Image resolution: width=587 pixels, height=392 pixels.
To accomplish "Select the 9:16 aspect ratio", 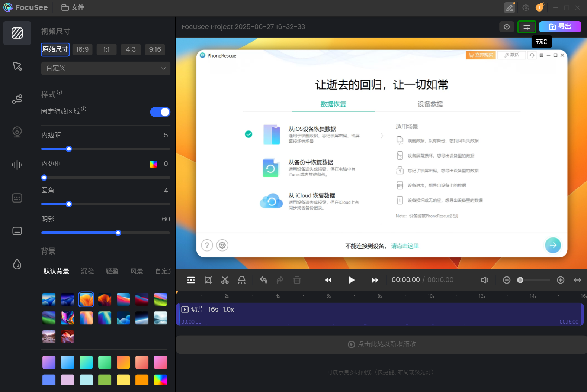I will coord(155,49).
